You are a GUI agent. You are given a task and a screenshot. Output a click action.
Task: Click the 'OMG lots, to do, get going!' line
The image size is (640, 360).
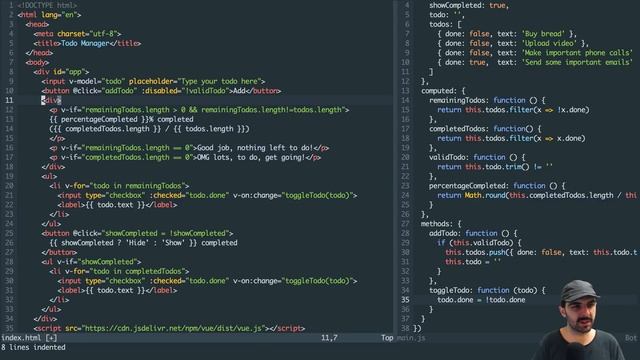[185, 157]
